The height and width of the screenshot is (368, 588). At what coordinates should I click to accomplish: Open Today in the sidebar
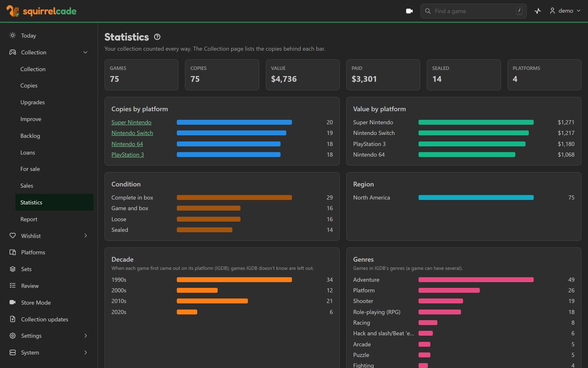49,36
